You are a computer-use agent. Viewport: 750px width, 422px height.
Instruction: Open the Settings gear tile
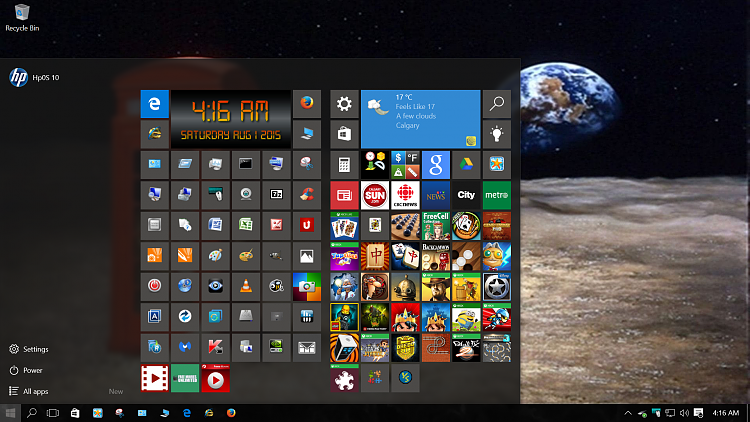point(344,104)
